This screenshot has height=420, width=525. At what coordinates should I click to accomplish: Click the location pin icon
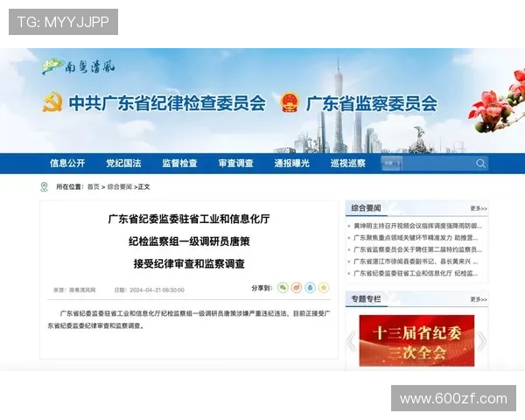(44, 187)
